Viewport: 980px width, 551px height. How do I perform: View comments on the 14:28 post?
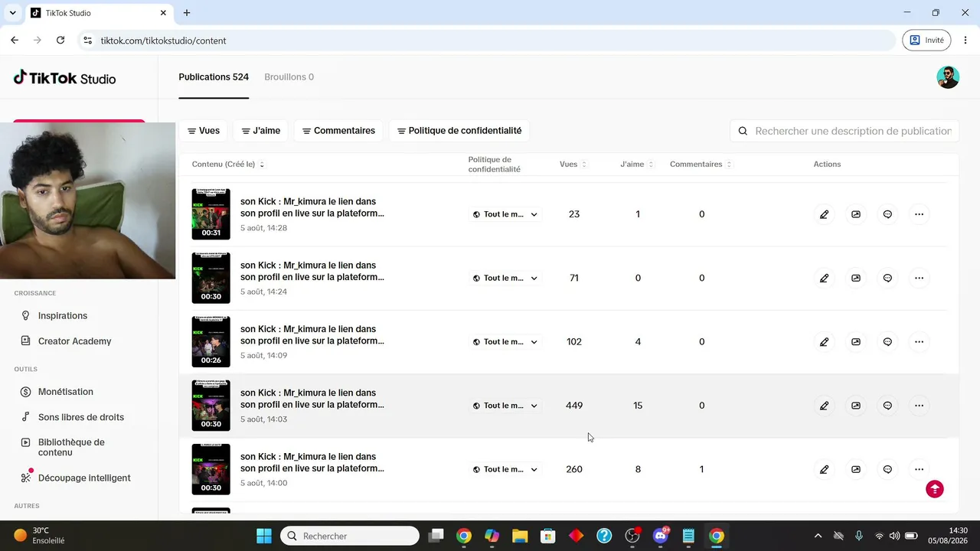pos(887,214)
